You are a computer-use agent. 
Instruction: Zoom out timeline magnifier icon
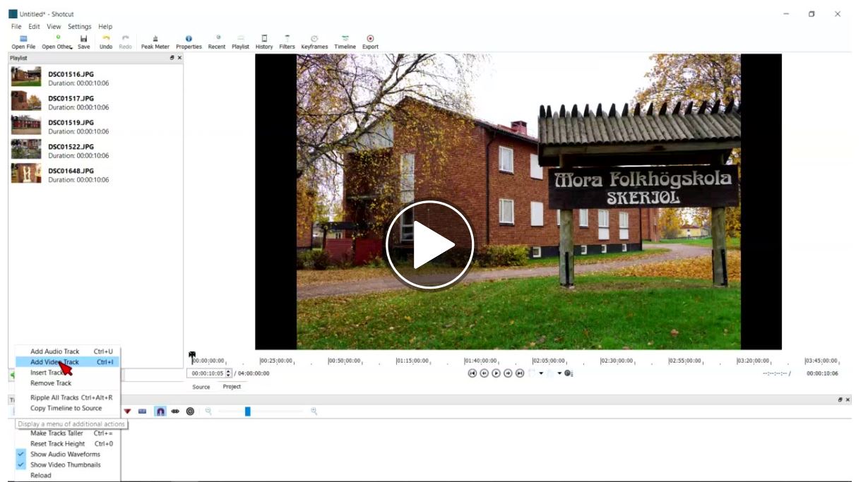click(x=208, y=411)
